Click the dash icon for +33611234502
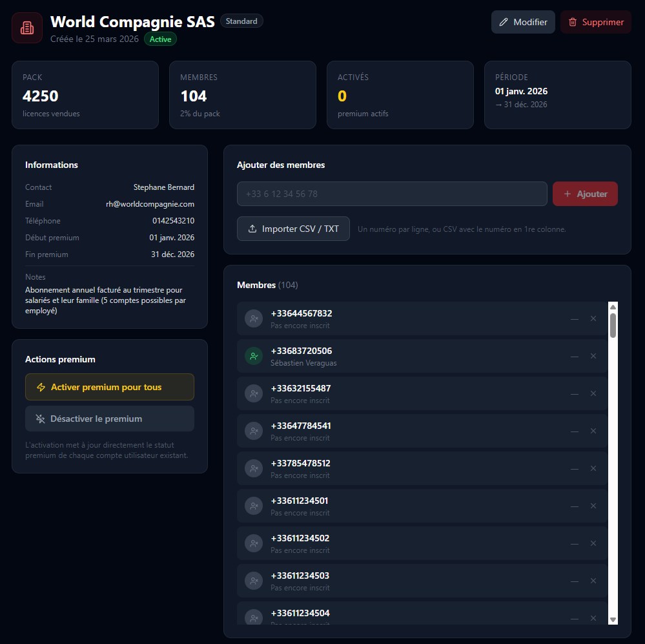 coord(574,543)
